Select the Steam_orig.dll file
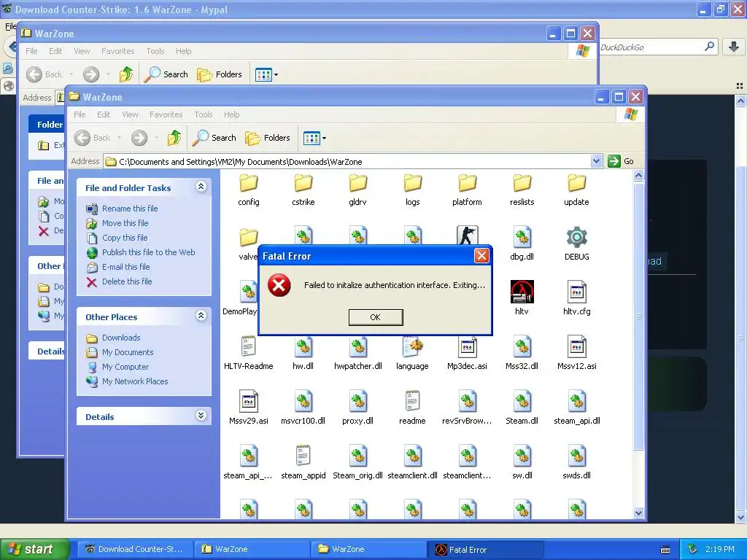747x560 pixels. point(357,462)
